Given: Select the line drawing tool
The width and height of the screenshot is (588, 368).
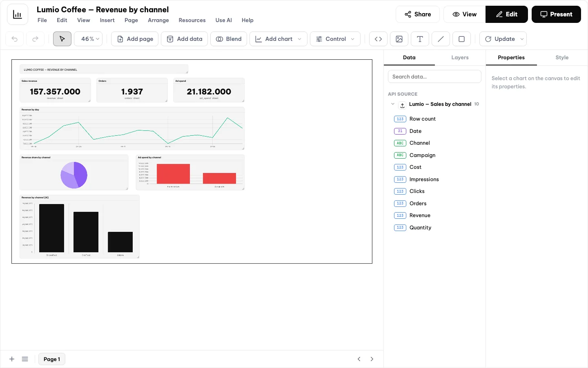Looking at the screenshot, I should [x=441, y=39].
